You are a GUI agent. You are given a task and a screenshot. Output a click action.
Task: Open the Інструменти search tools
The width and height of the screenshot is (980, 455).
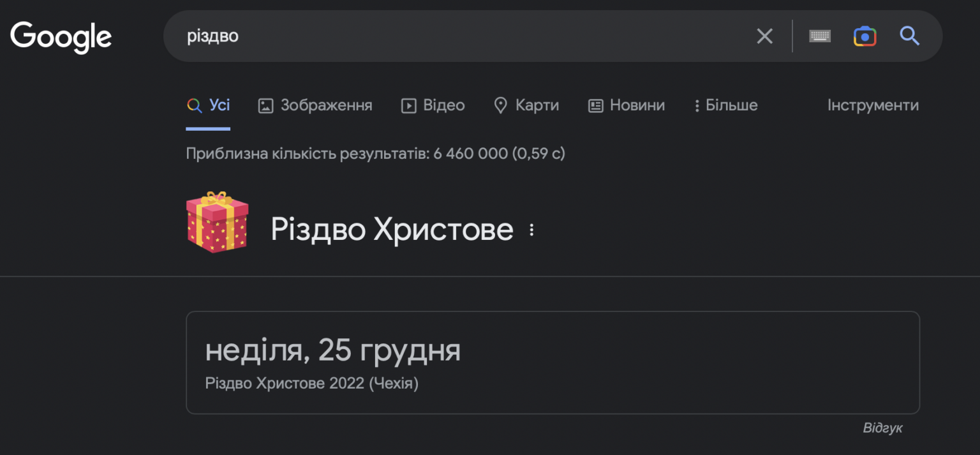click(873, 105)
